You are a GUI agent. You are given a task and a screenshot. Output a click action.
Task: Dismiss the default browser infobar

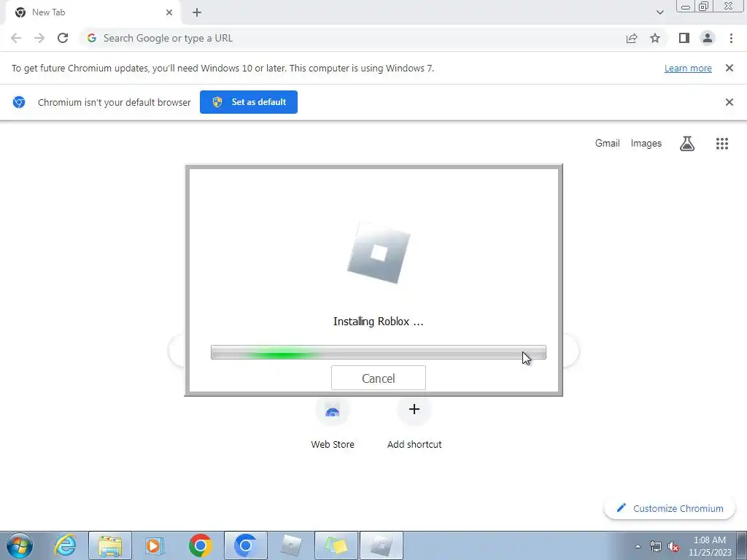(729, 102)
